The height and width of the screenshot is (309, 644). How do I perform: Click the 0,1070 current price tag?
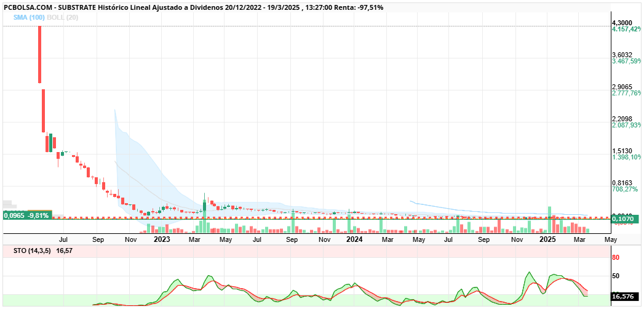click(x=624, y=220)
